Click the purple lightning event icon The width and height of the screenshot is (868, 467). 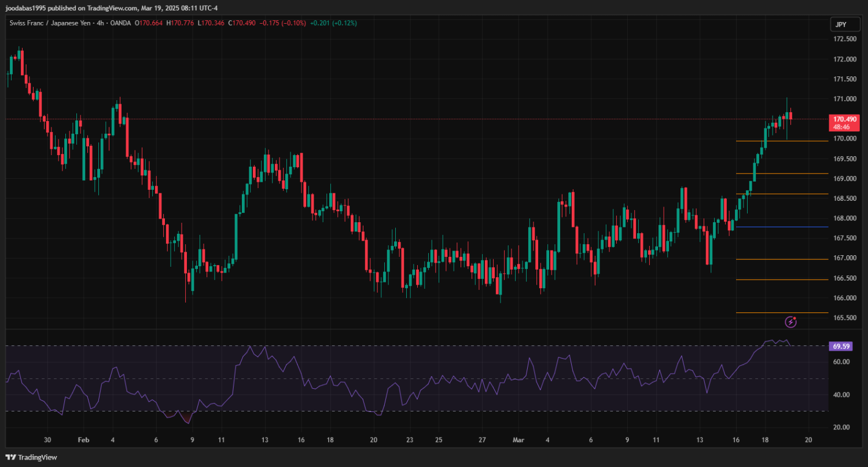pyautogui.click(x=790, y=321)
